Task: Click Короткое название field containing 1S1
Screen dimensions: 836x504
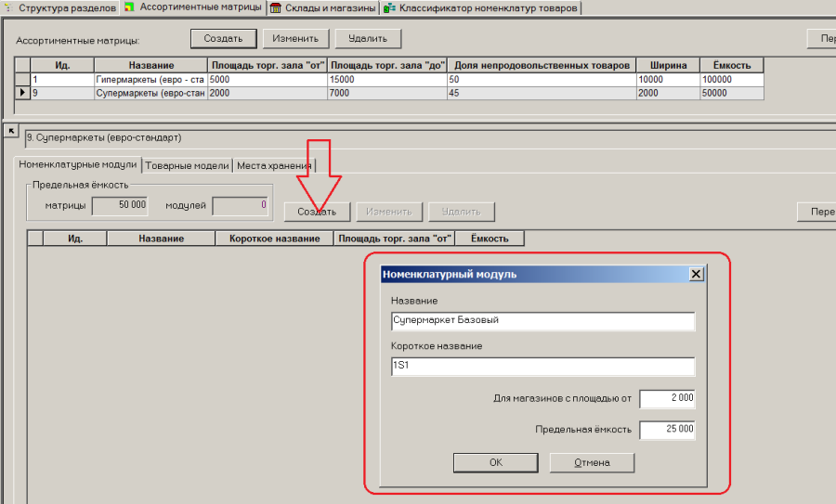Action: coord(542,367)
